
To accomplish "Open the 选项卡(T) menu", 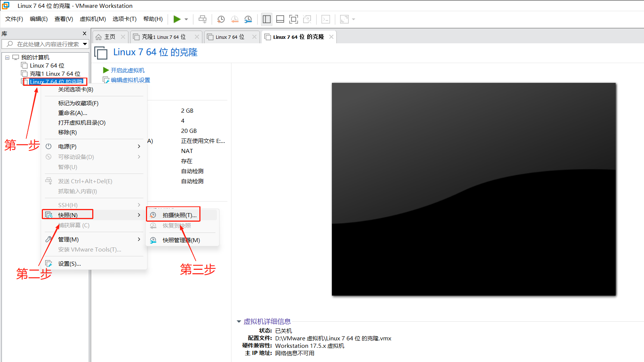I will pyautogui.click(x=125, y=19).
